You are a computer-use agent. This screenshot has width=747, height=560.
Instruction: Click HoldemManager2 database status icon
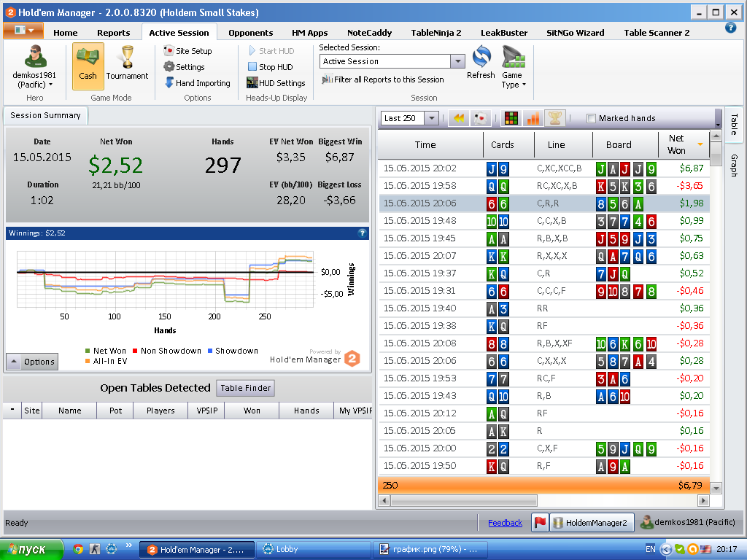(x=592, y=522)
